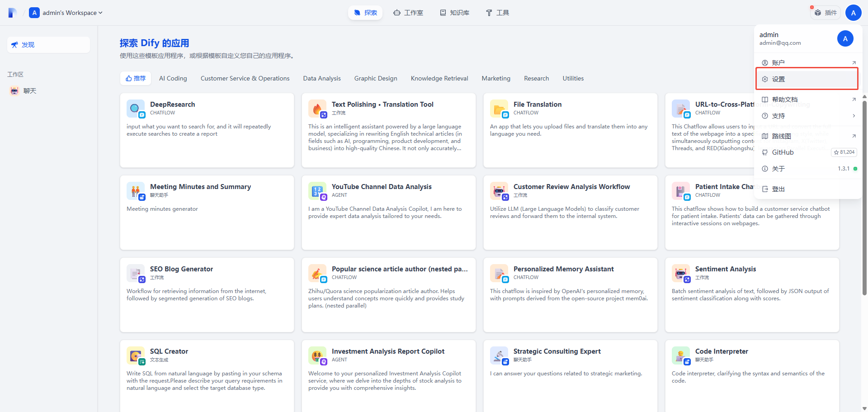Click the Dify logo icon
The image size is (868, 412).
[13, 13]
